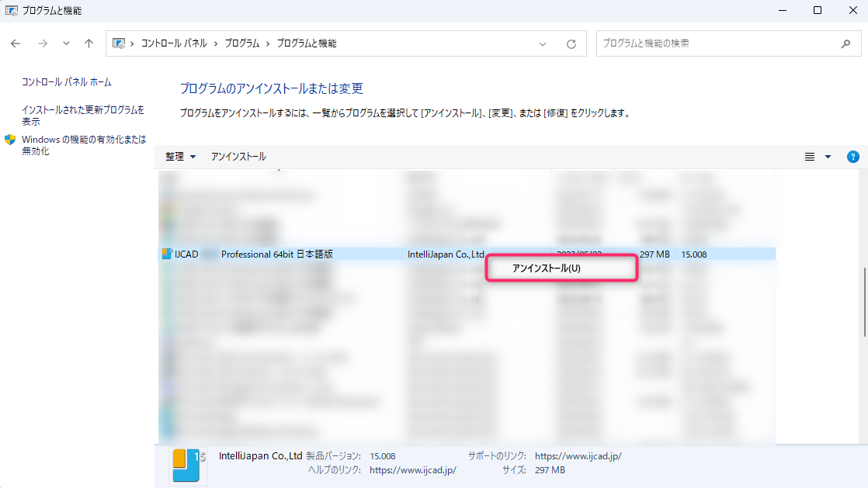Click the vertical scrollbar thumb

click(x=865, y=302)
